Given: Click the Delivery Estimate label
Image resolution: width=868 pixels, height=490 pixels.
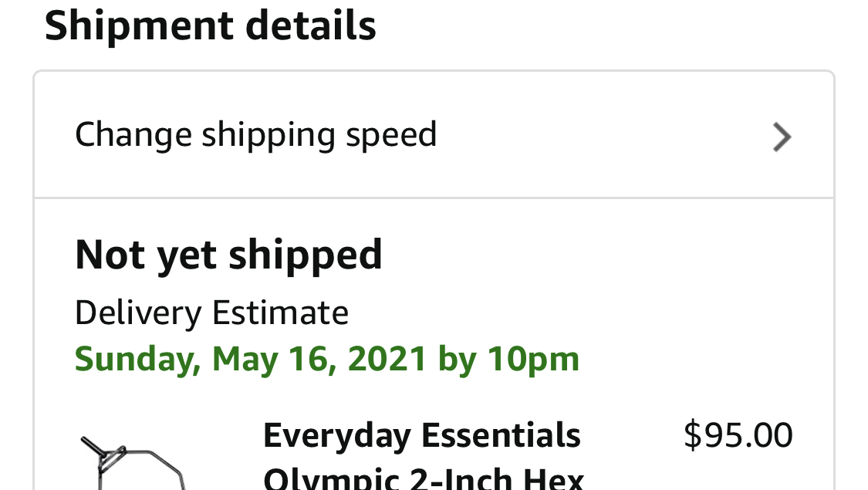Looking at the screenshot, I should tap(211, 313).
